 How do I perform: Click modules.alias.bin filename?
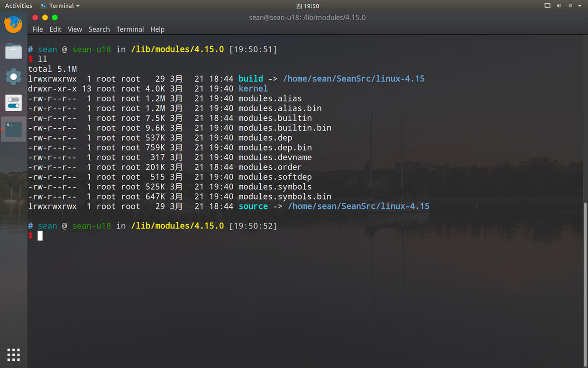point(280,108)
